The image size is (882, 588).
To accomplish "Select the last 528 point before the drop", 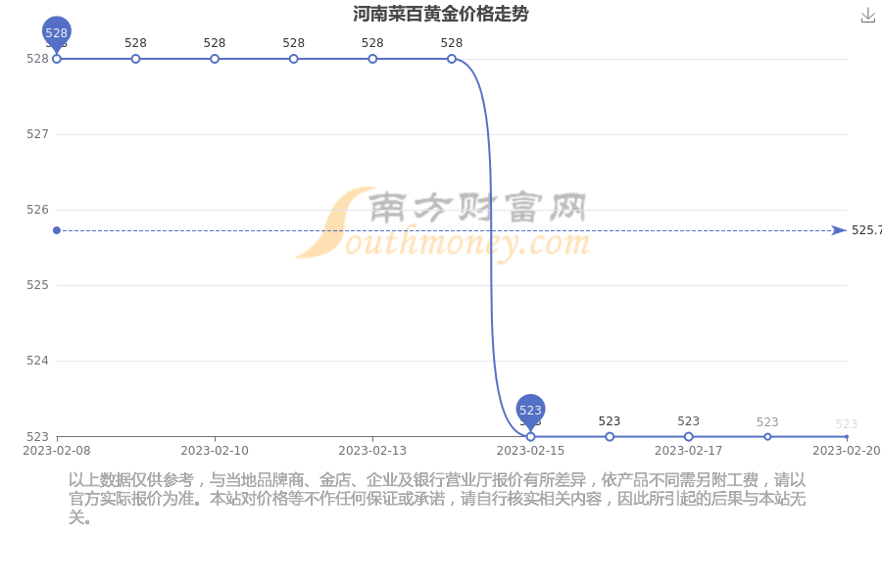I will 452,59.
